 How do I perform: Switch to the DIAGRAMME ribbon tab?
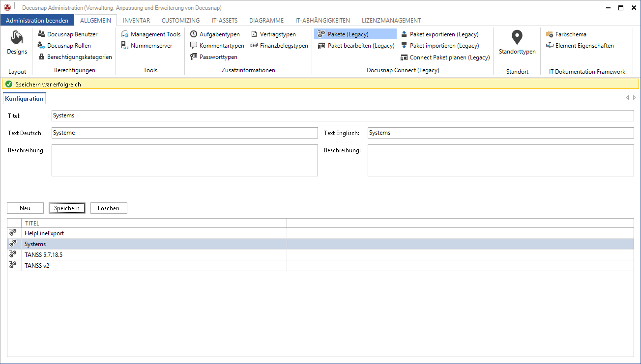266,21
